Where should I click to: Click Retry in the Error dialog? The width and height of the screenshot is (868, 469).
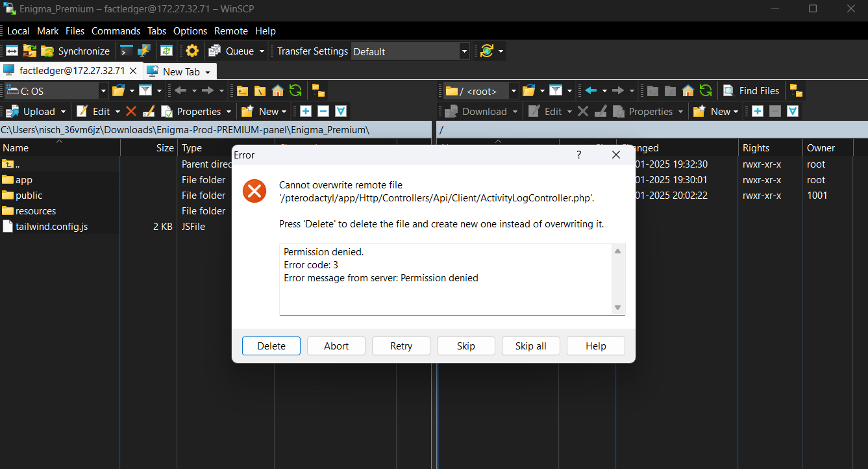401,346
